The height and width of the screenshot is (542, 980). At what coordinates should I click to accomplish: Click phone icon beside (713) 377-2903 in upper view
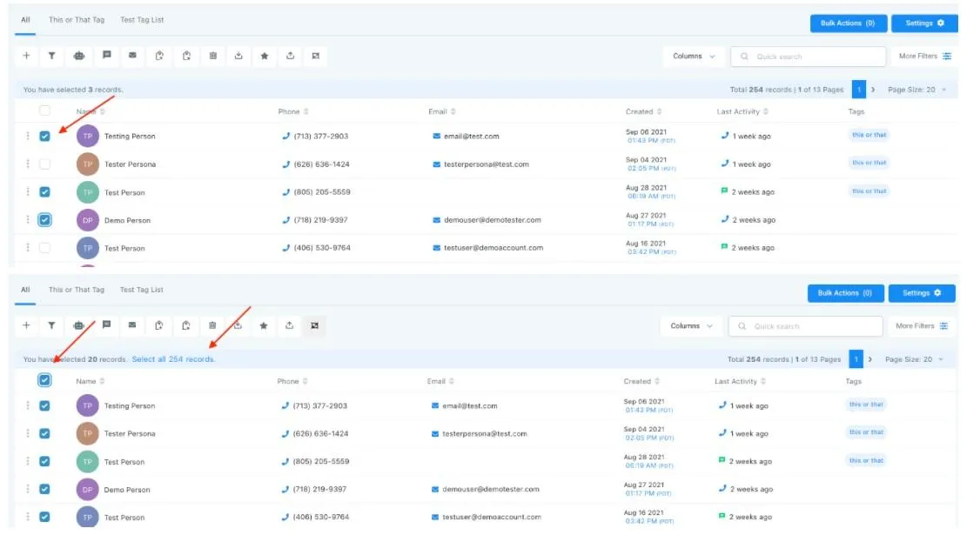point(285,136)
